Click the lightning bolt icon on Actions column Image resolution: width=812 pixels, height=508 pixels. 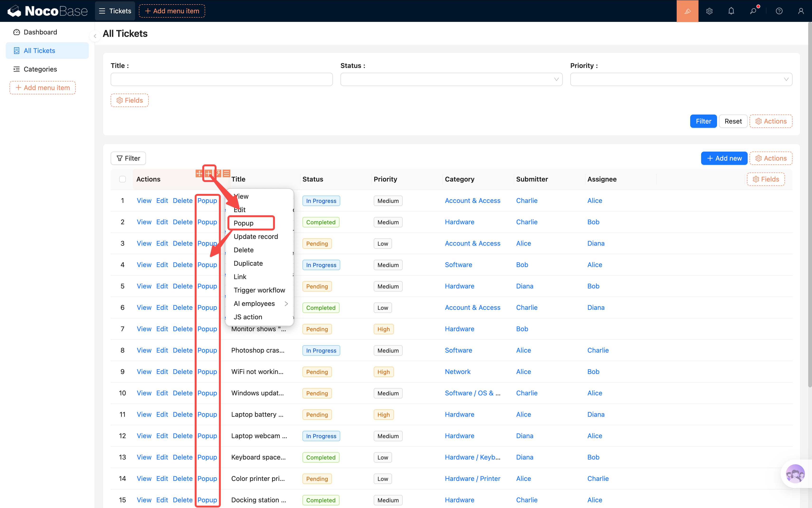[x=218, y=173]
